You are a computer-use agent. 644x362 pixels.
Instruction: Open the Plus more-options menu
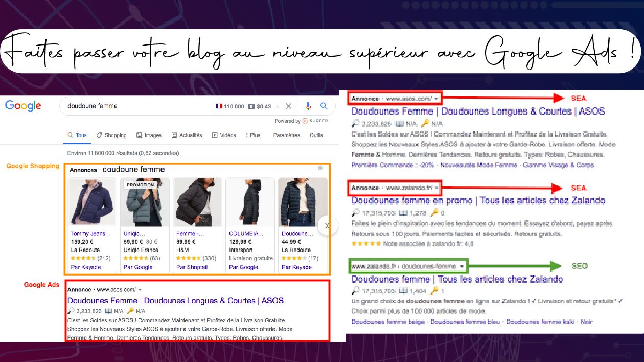[252, 135]
